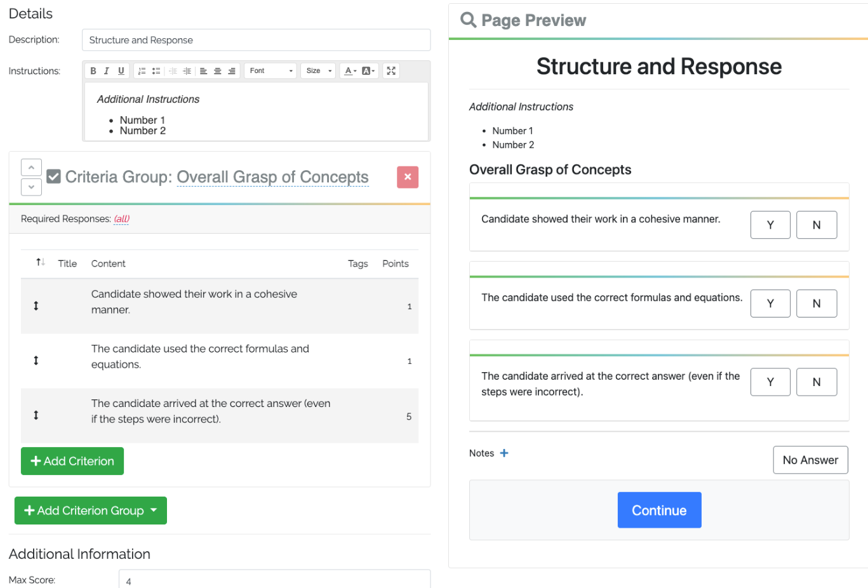Grab reorder handle for cohesive manner criterion
This screenshot has width=868, height=588.
(36, 306)
